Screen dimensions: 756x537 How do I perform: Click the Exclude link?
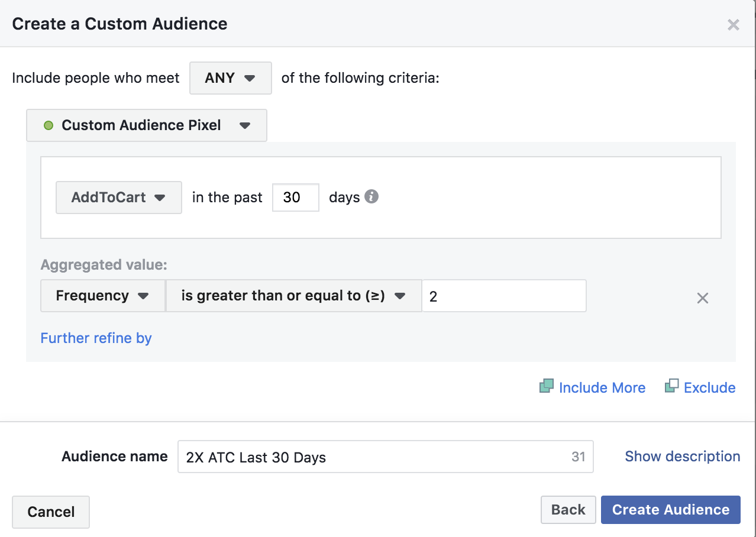pos(710,388)
